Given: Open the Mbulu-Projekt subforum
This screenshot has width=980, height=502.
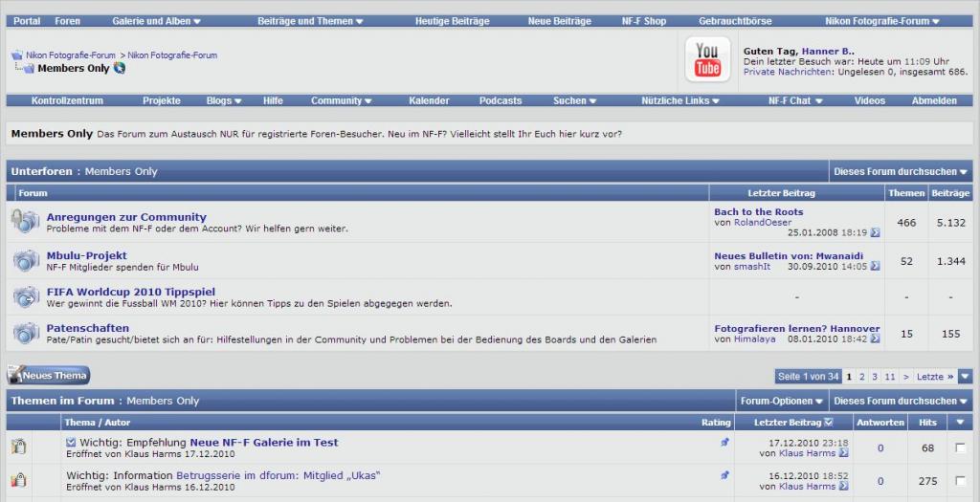Looking at the screenshot, I should (87, 255).
